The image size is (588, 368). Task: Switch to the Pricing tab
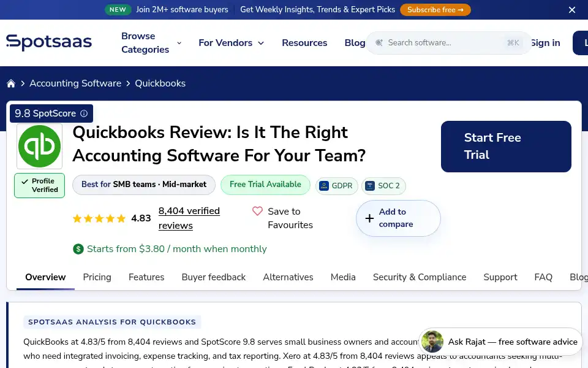coord(97,277)
